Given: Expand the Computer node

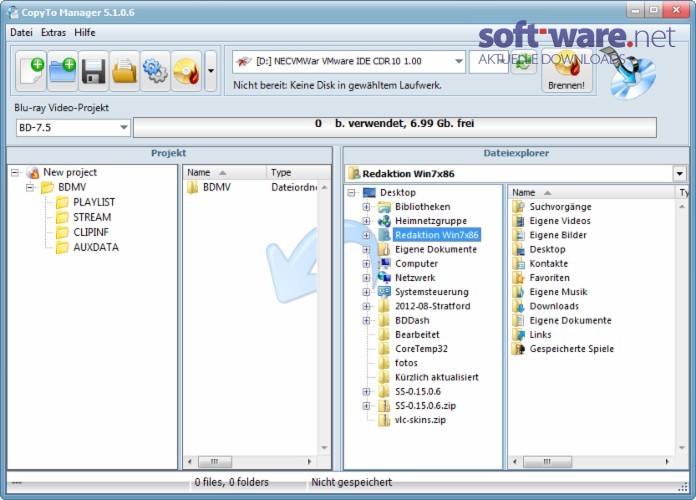Looking at the screenshot, I should click(x=366, y=264).
